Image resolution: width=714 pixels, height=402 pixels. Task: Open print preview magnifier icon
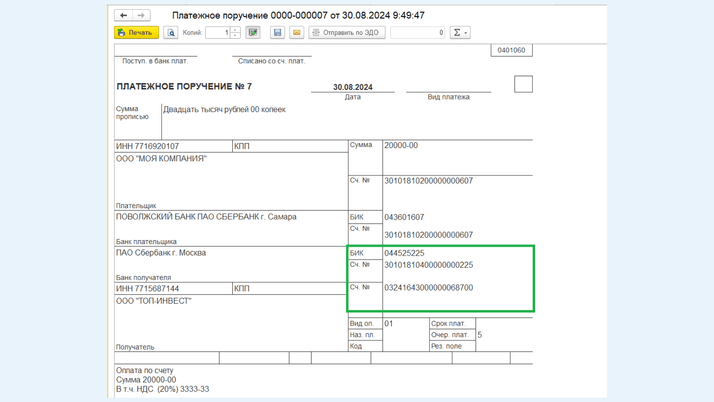coord(170,32)
